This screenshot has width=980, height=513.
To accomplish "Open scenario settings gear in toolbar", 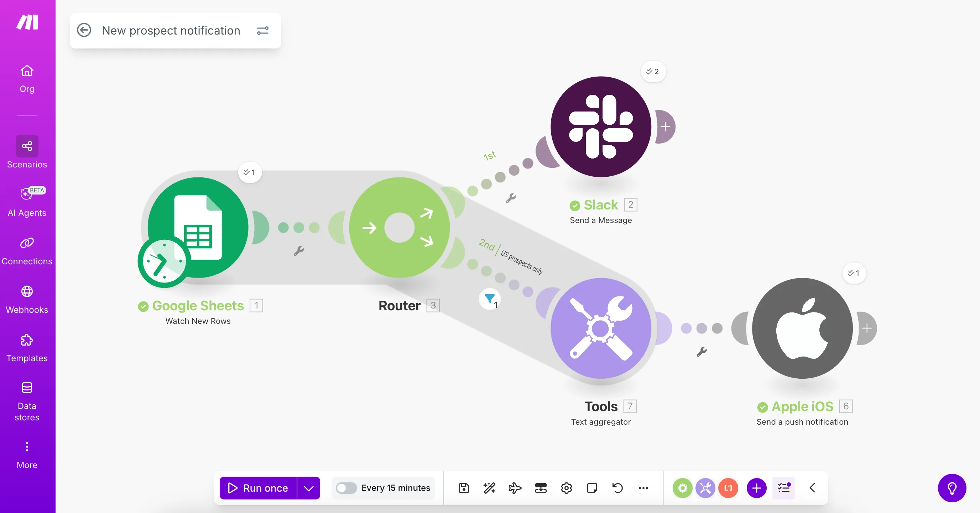I will coord(567,488).
